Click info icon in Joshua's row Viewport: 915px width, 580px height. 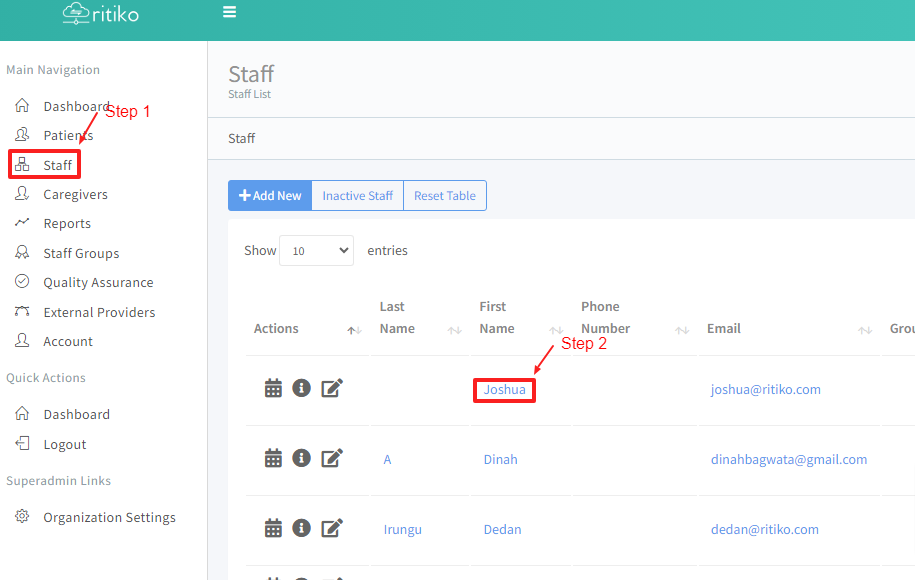301,388
